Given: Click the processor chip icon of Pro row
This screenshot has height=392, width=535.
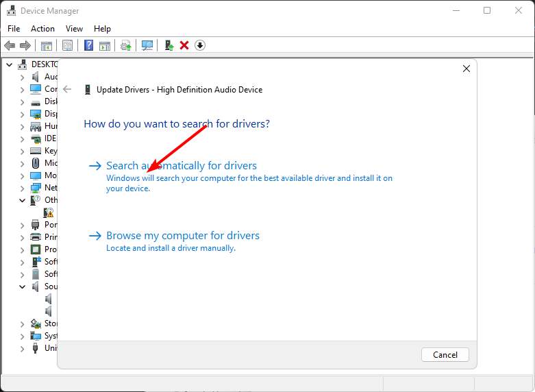Looking at the screenshot, I should (36, 249).
